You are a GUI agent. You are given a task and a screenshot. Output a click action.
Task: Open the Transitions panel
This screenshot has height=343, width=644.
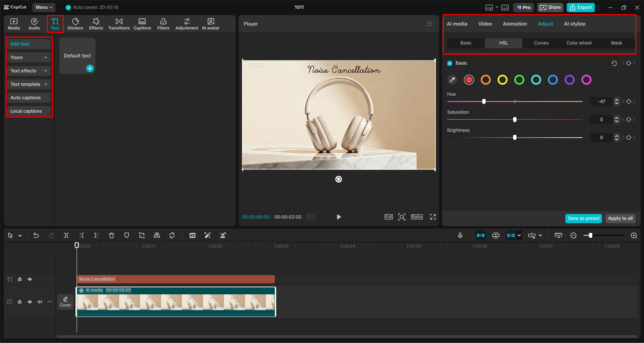click(x=119, y=23)
